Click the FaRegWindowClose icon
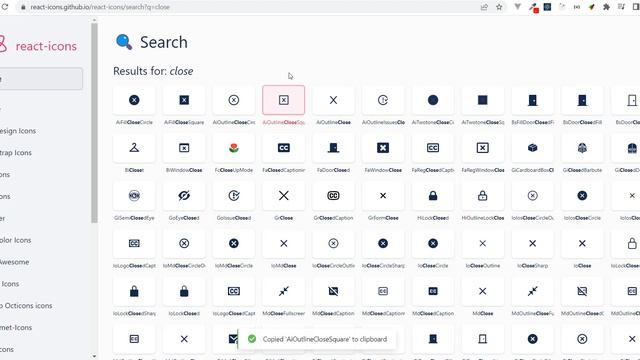 click(483, 148)
